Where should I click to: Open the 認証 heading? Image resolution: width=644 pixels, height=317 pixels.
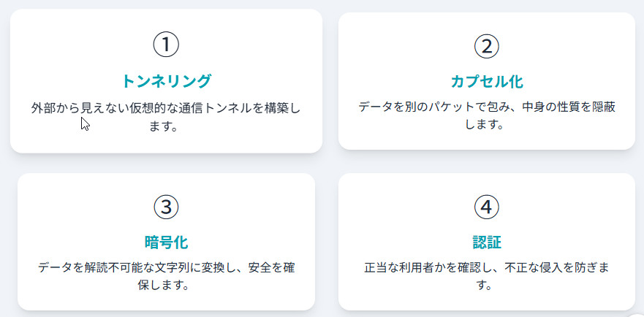[x=486, y=242]
